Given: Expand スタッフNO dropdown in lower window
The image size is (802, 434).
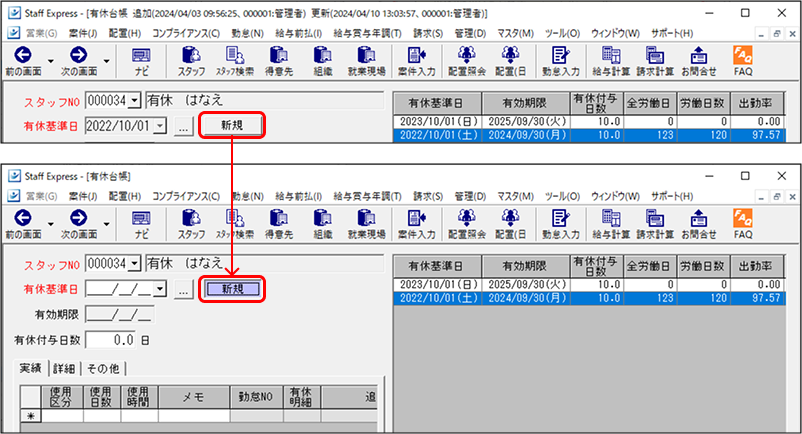Looking at the screenshot, I should pos(134,264).
